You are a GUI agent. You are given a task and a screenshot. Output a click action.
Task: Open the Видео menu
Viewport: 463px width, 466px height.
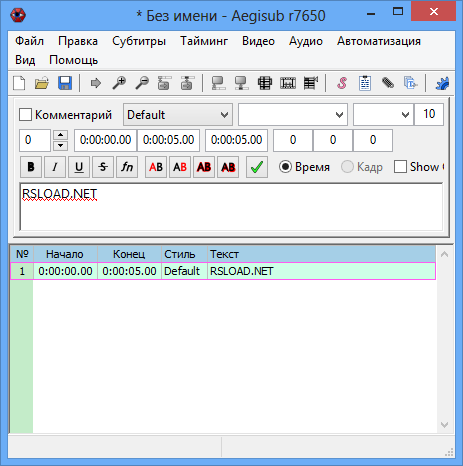pyautogui.click(x=258, y=41)
